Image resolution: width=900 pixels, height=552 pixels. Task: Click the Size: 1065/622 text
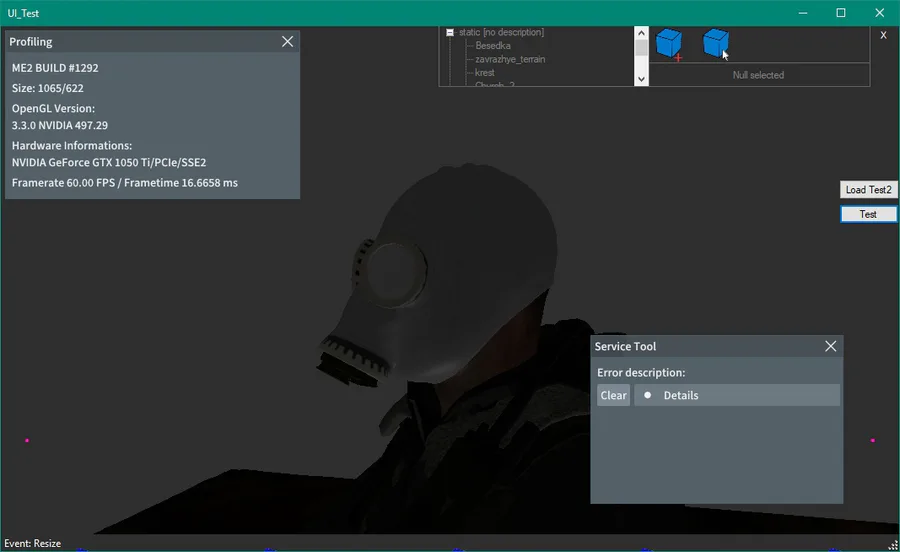48,88
